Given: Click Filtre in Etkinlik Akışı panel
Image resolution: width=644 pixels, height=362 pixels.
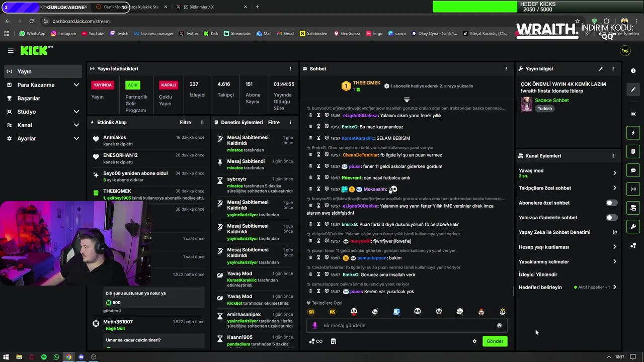Looking at the screenshot, I should [x=185, y=122].
